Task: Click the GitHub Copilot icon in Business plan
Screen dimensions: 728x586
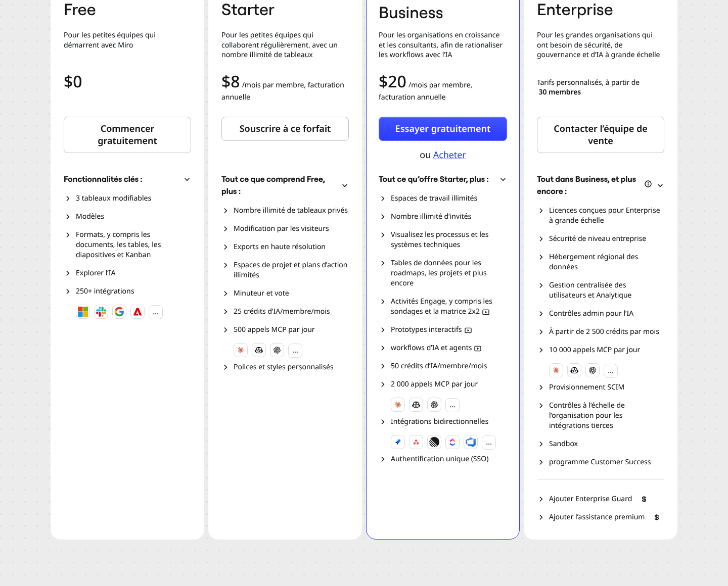Action: (x=416, y=405)
